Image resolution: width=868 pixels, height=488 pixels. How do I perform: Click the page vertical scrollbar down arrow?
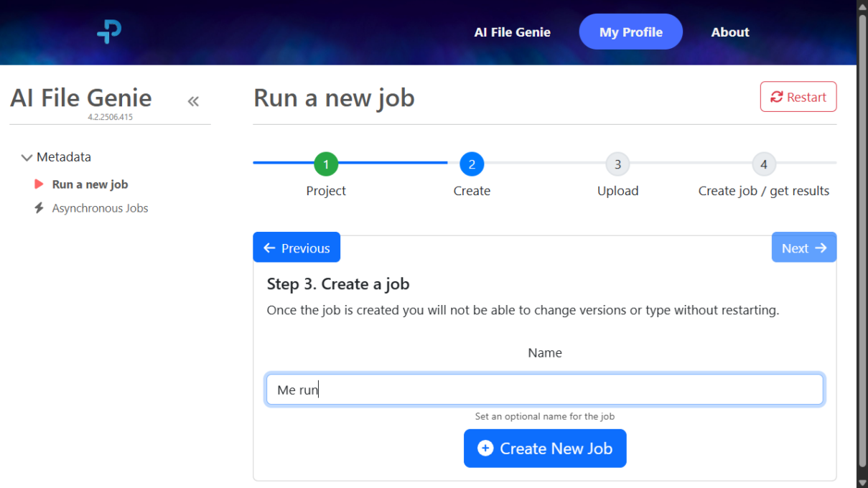(862, 482)
